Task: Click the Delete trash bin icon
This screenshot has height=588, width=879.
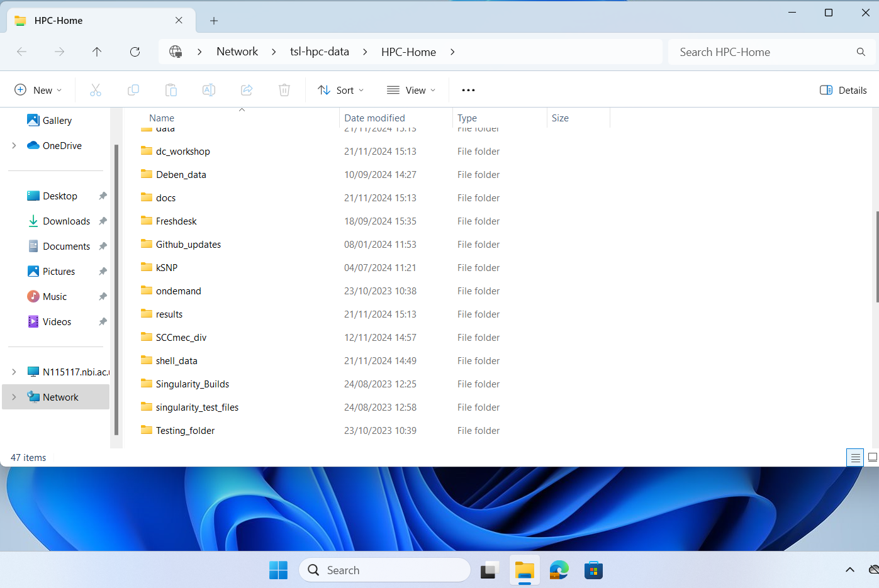Action: 284,90
